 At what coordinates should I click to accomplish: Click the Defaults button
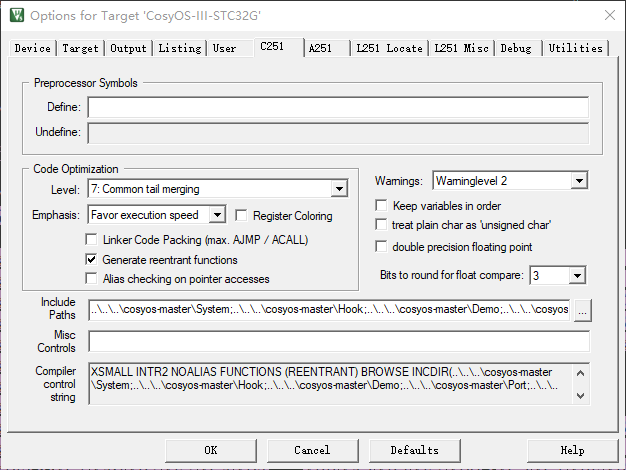tap(414, 450)
